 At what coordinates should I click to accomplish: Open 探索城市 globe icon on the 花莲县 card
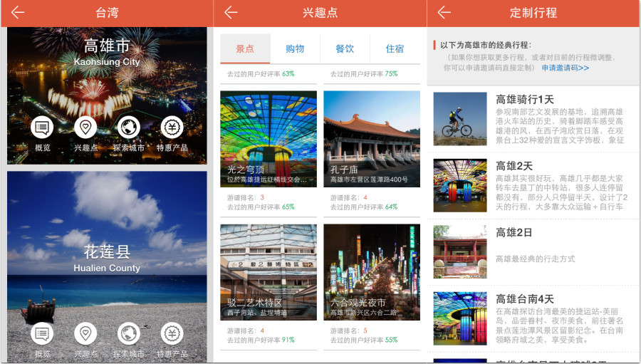click(x=129, y=334)
